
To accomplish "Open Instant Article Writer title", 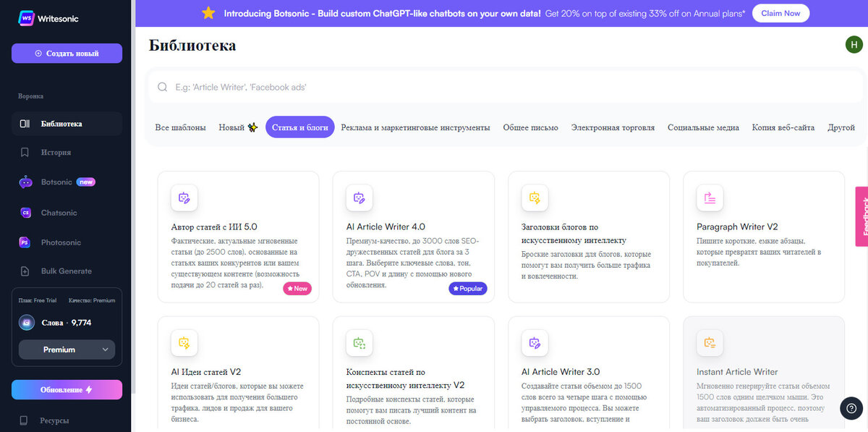I will 737,372.
